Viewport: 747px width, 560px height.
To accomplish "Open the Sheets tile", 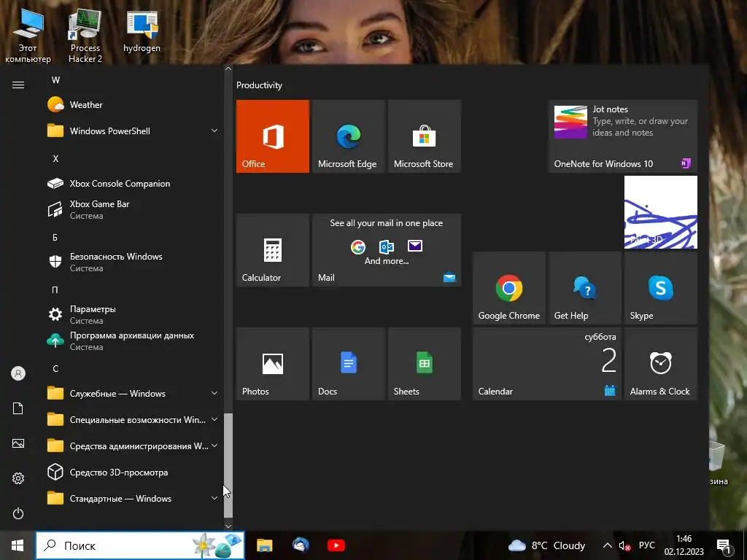I will pos(425,364).
